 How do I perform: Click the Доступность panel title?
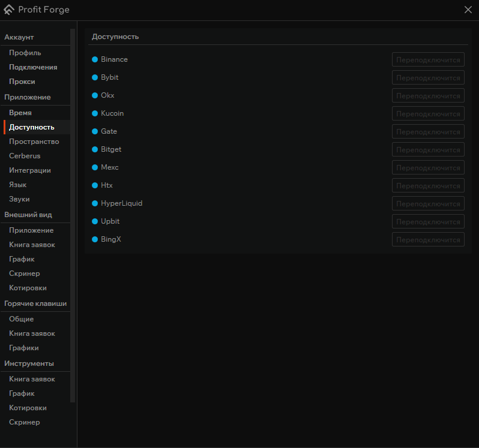point(115,37)
